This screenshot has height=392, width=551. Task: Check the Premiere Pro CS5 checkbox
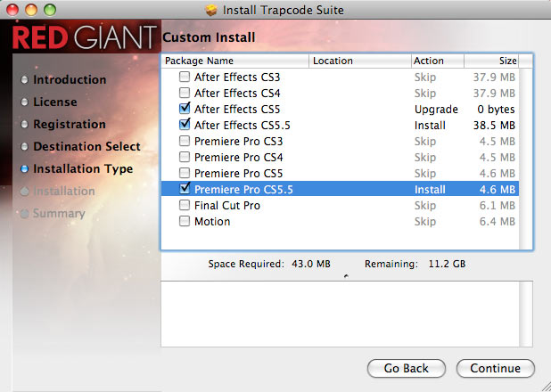click(x=185, y=173)
